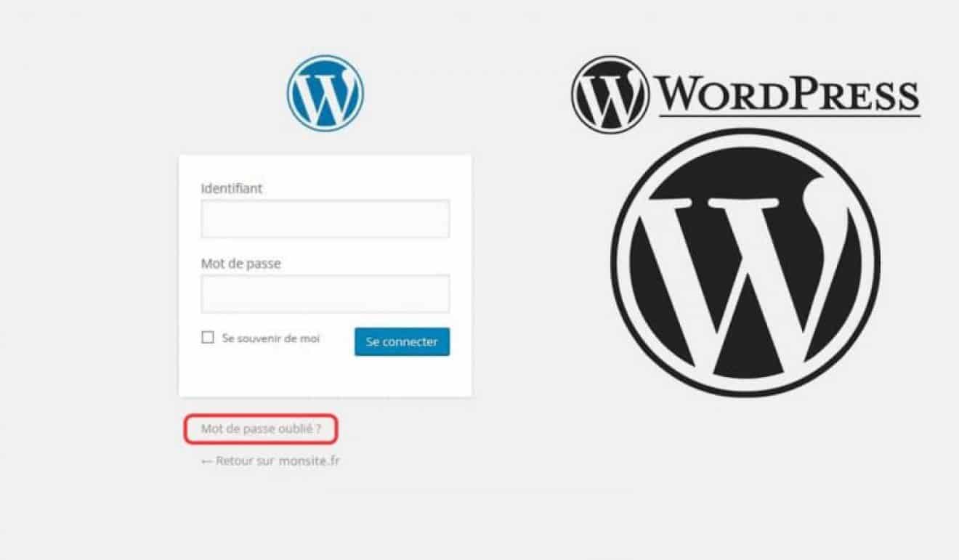Open the Mot de passe oublié link
This screenshot has height=560, width=959.
260,429
